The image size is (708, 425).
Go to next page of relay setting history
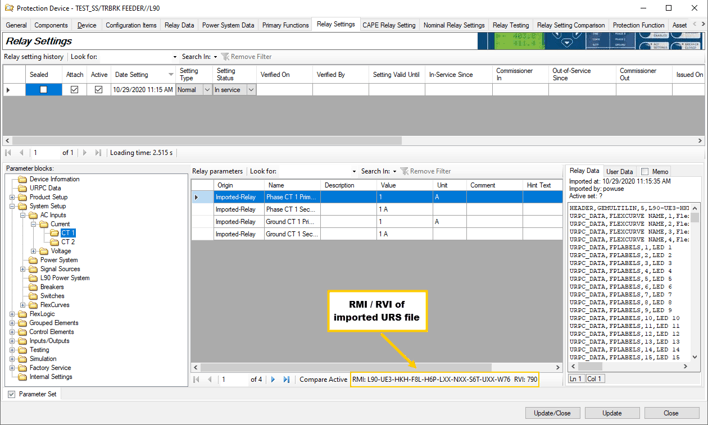tap(84, 153)
